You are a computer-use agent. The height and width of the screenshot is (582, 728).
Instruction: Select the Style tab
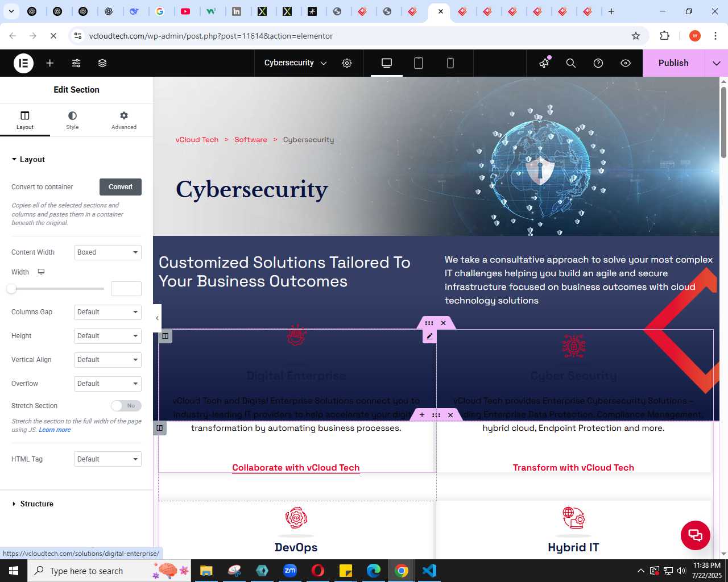pos(72,120)
